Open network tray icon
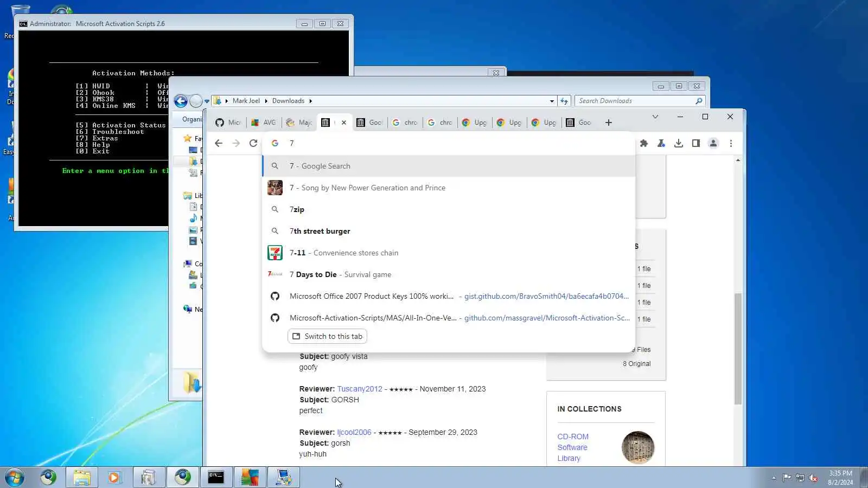This screenshot has width=868, height=488. (800, 478)
